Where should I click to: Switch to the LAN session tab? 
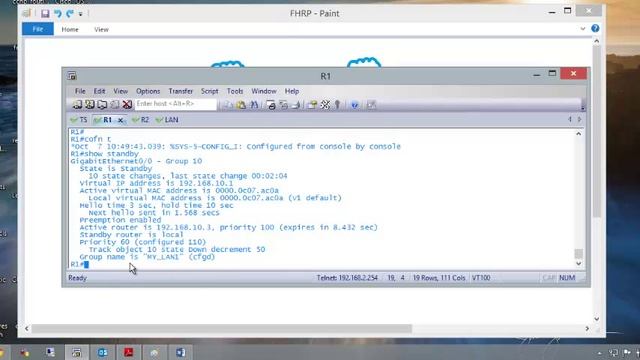[x=167, y=120]
